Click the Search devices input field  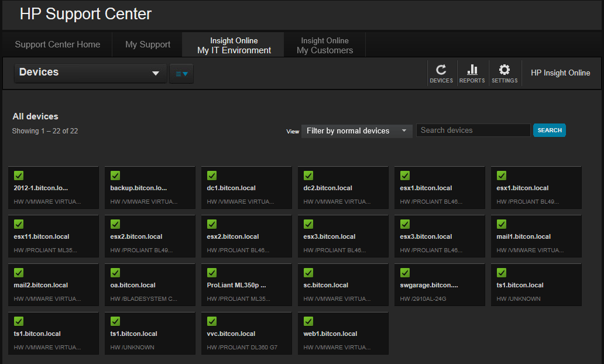473,130
